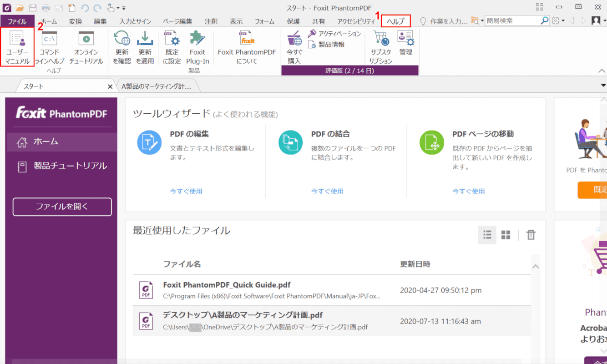
Task: Close the Start (スタート) tab
Action: pos(110,86)
